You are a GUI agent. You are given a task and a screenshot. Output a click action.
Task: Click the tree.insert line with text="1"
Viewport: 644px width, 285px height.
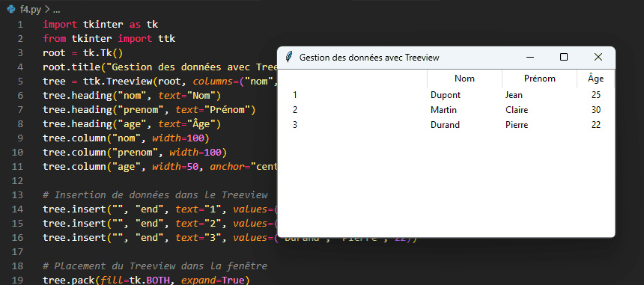pyautogui.click(x=160, y=209)
